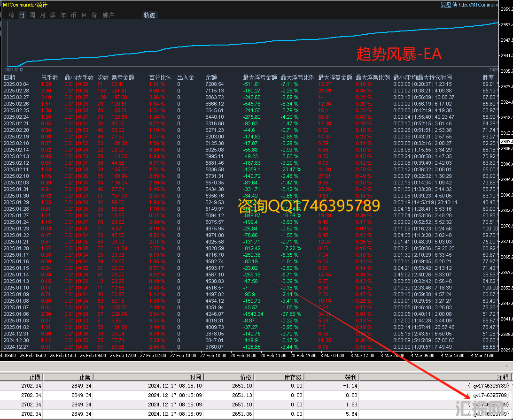Open the 年 yearly statistics tab
Image resolution: width=513 pixels, height=420 pixels.
[63, 15]
